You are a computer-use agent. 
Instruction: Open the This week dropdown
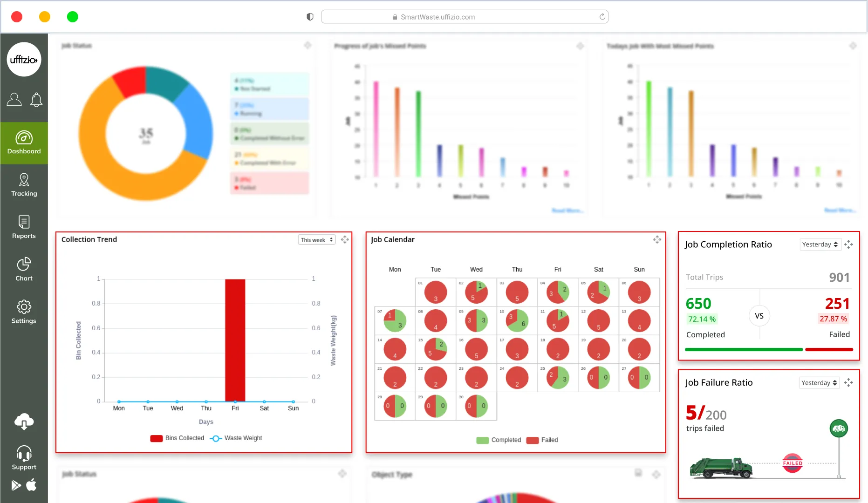[x=317, y=240]
